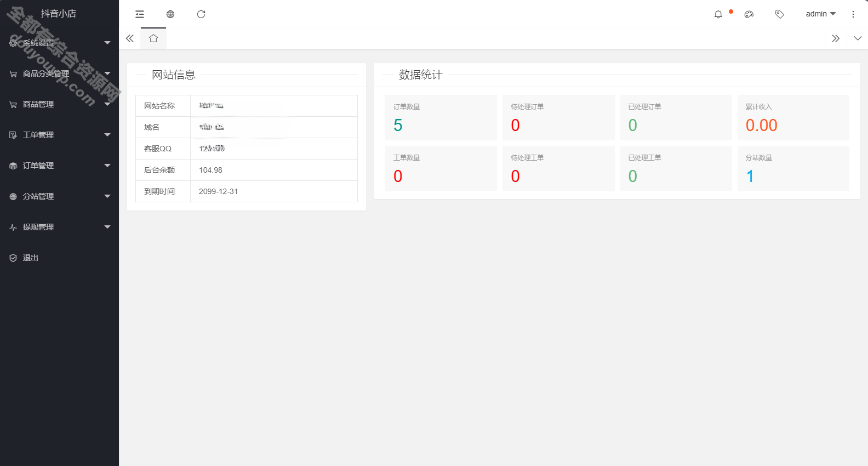Expand the 商品分类管理 menu arrow

[x=107, y=73]
